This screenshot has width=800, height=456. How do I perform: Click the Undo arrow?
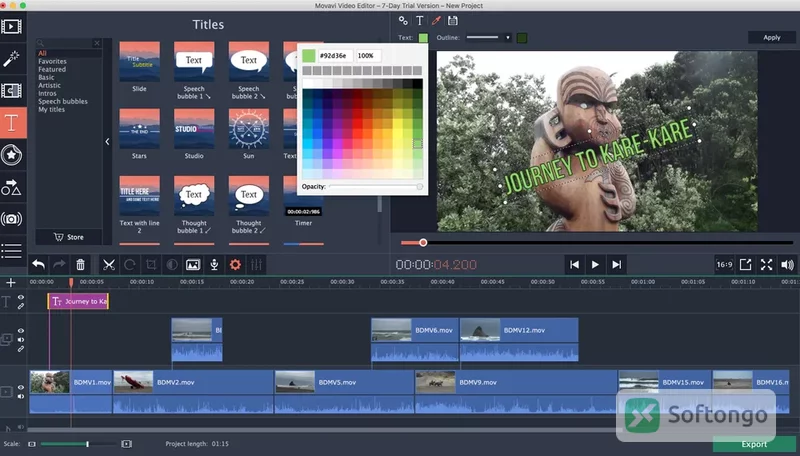(39, 264)
